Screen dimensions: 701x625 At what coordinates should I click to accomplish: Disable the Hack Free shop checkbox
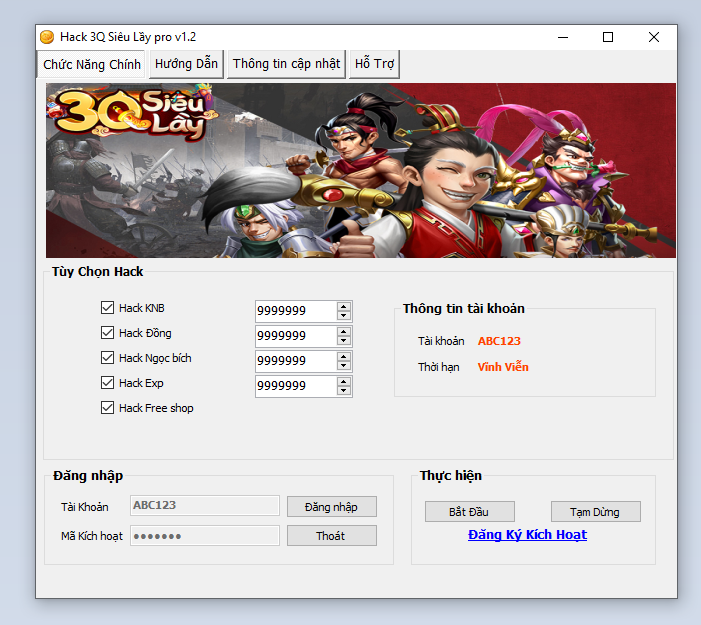pos(108,408)
